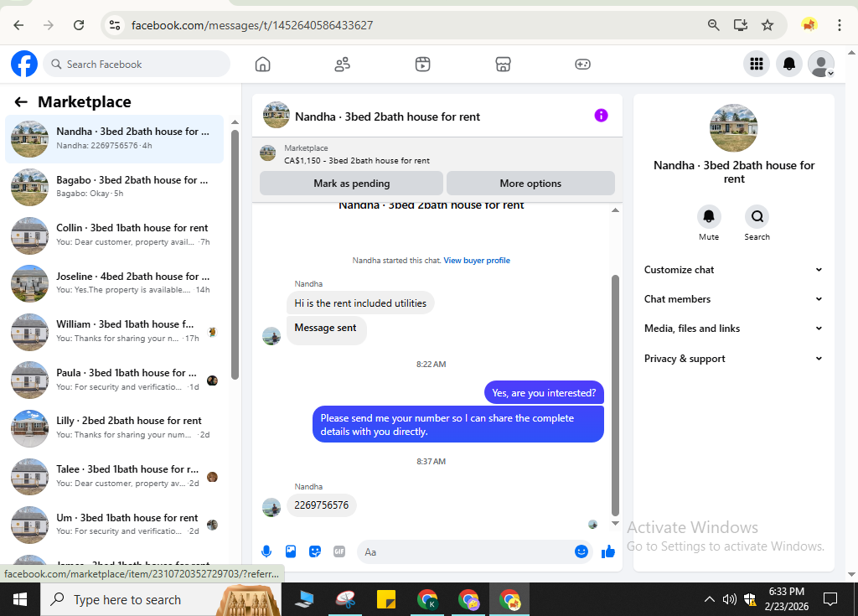The height and width of the screenshot is (616, 858).
Task: Click the house thumbnail in right panel
Action: pyautogui.click(x=733, y=128)
